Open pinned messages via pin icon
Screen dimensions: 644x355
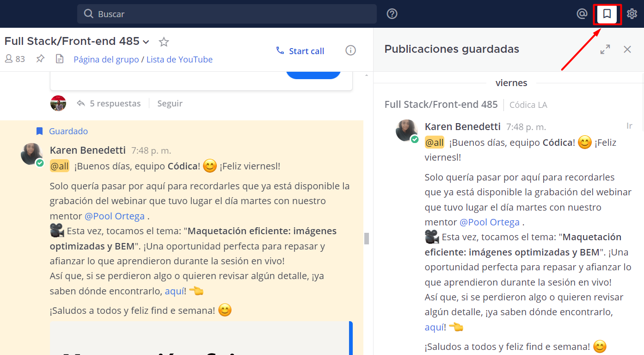click(x=40, y=59)
